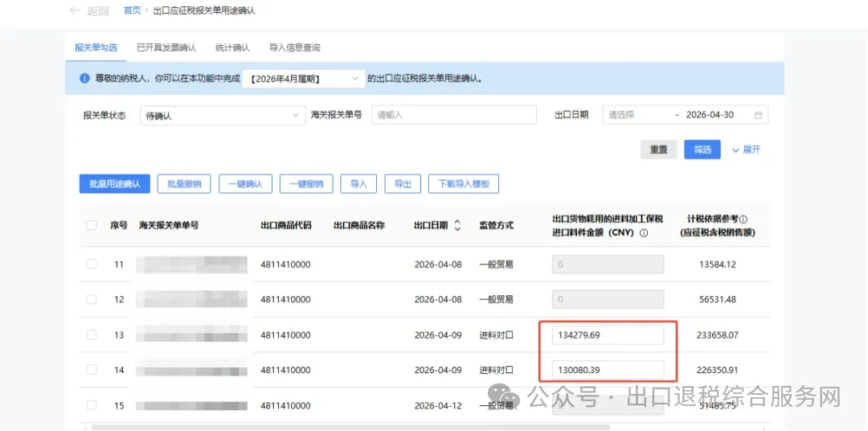Click the 监管方式 column header
868x431 pixels.
pyautogui.click(x=497, y=225)
